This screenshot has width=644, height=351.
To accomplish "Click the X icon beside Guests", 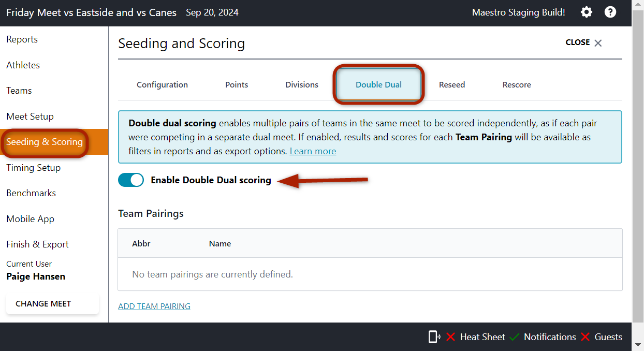I will [585, 337].
